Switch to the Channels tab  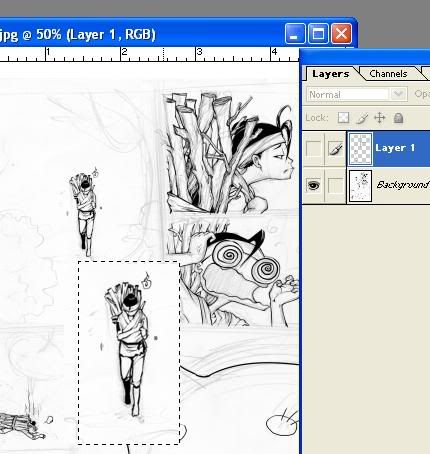pyautogui.click(x=388, y=74)
